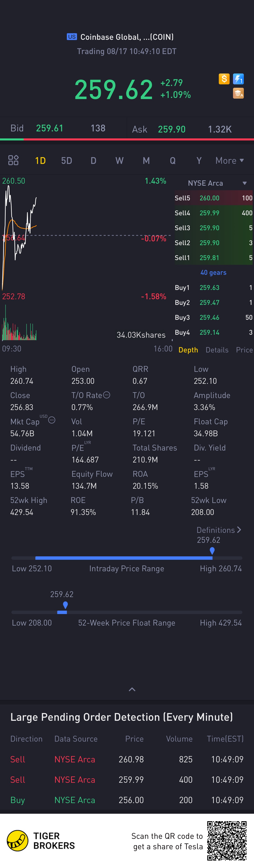Tap the Sell 259.99 pending order, 400 volume

click(127, 780)
